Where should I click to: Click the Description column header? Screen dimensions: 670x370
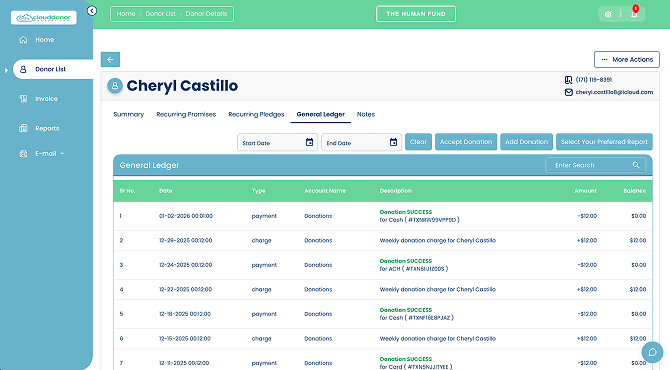(395, 191)
